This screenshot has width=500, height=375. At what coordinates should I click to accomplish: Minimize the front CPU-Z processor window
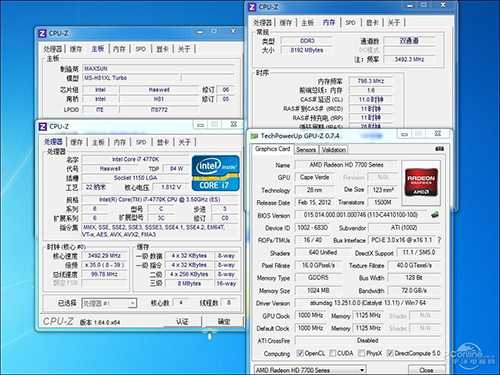point(200,125)
